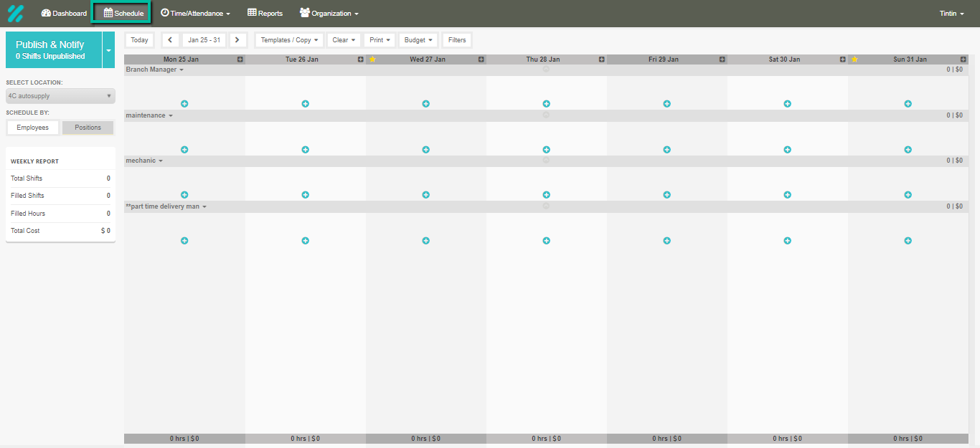Open the Budget dropdown
Viewport: 980px width, 448px height.
click(x=418, y=40)
